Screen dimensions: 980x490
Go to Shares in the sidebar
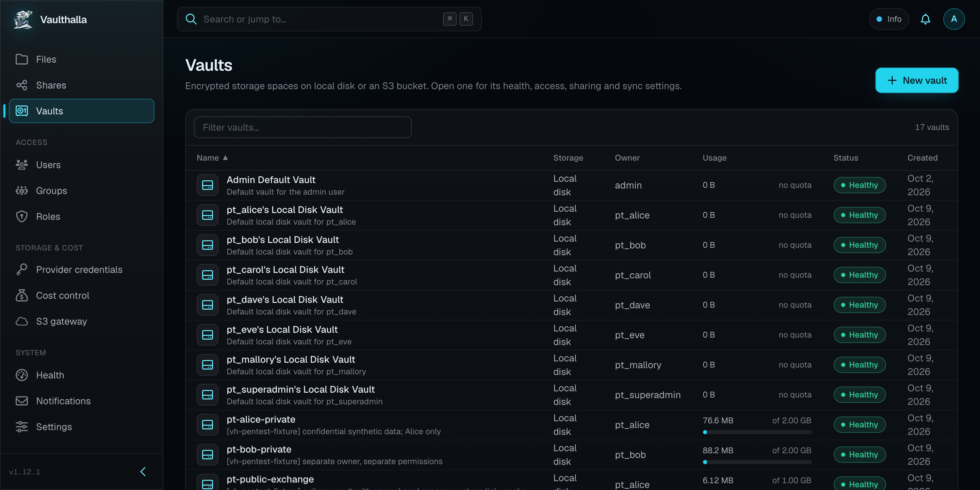(x=81, y=85)
